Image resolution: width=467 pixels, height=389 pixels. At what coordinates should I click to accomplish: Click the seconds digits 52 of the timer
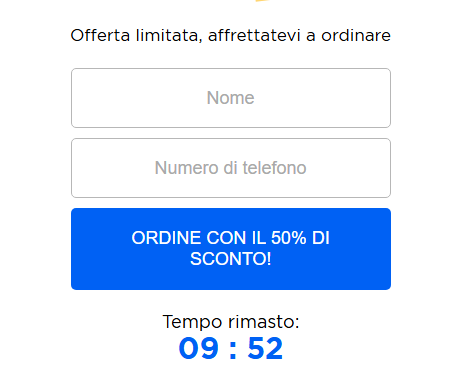tap(265, 348)
